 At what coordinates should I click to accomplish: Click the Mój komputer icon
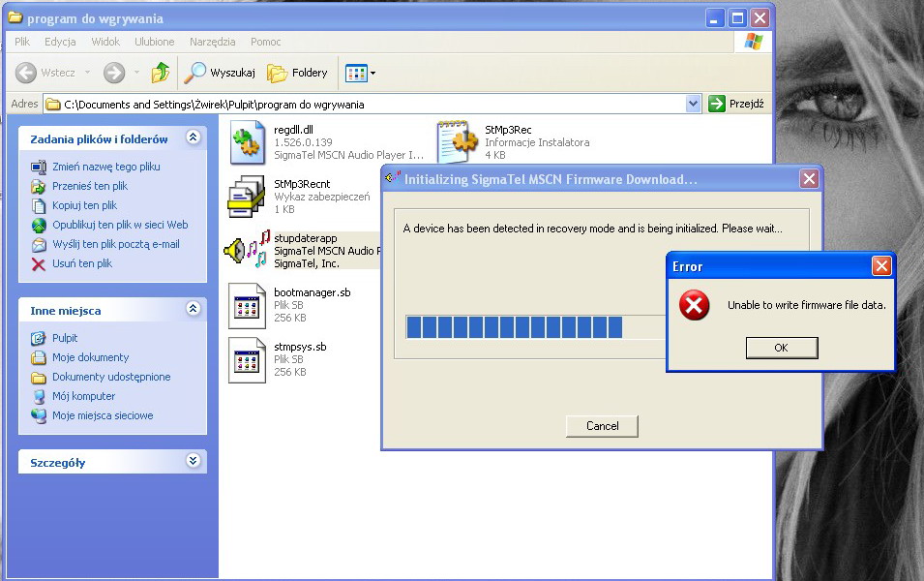(x=39, y=396)
